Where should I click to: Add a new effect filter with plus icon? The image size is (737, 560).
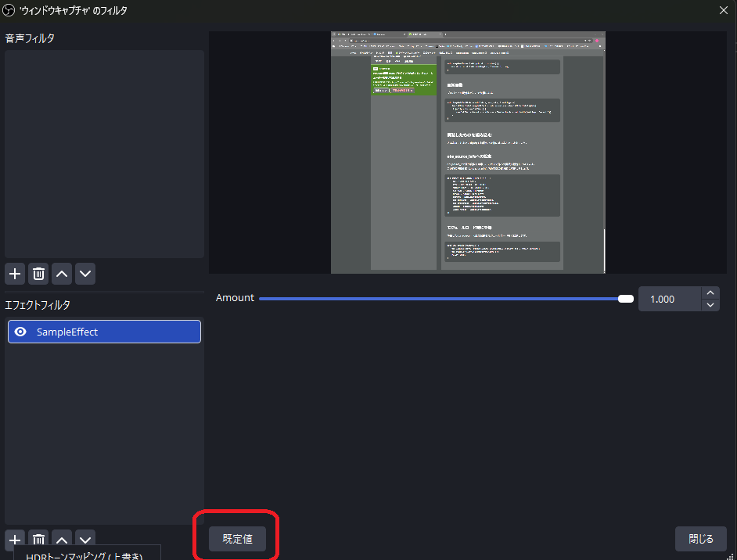[x=15, y=540]
